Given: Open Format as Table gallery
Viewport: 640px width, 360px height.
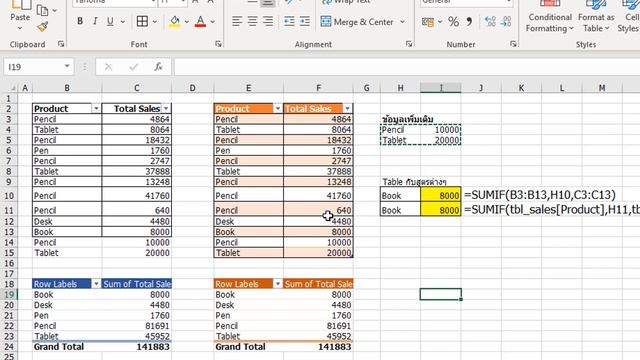Looking at the screenshot, I should coord(596,17).
